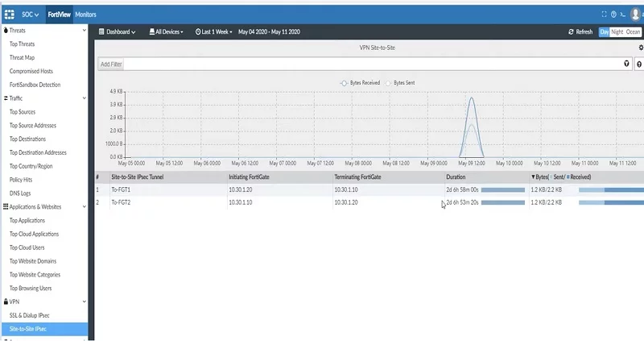The width and height of the screenshot is (644, 341).
Task: Sort by Site-to-Site IPsec Tunnel column header
Action: [137, 177]
